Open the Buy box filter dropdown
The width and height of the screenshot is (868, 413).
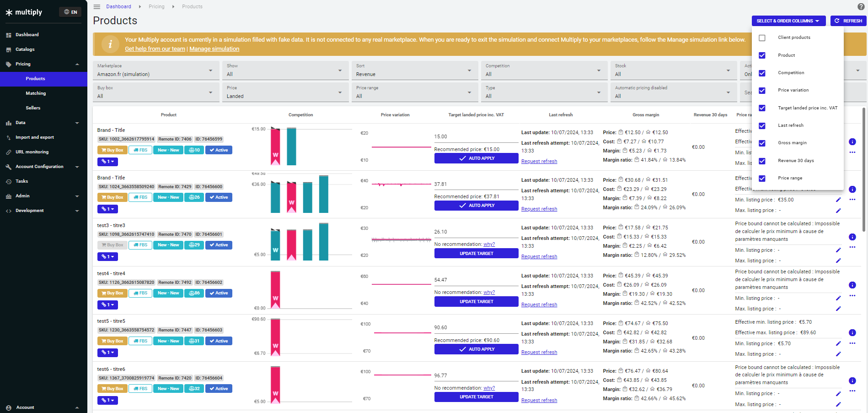(156, 92)
